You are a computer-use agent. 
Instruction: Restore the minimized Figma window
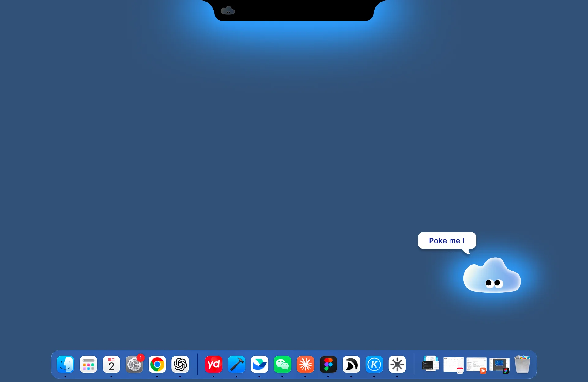point(499,365)
